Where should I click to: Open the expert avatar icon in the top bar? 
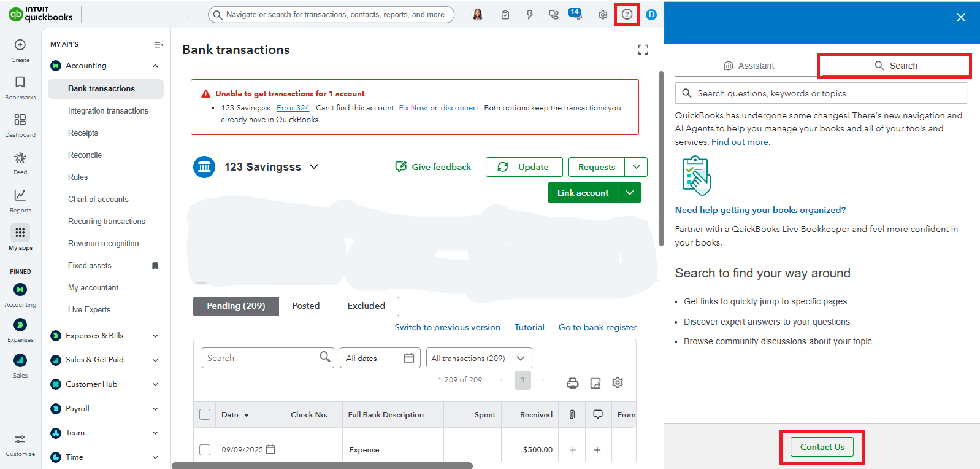point(478,14)
